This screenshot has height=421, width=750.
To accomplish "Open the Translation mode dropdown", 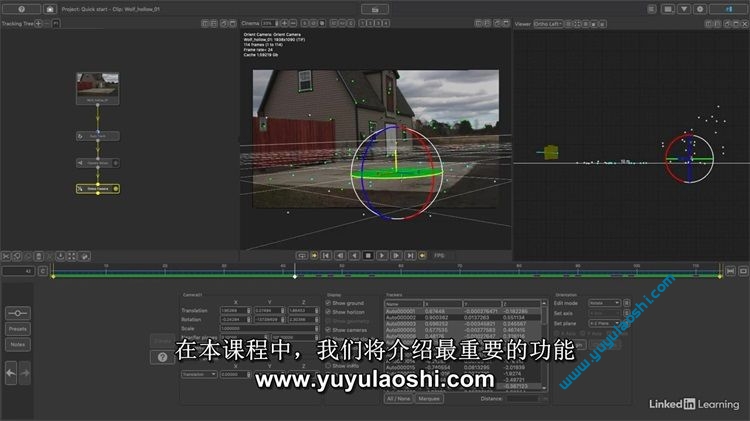I will (x=199, y=374).
